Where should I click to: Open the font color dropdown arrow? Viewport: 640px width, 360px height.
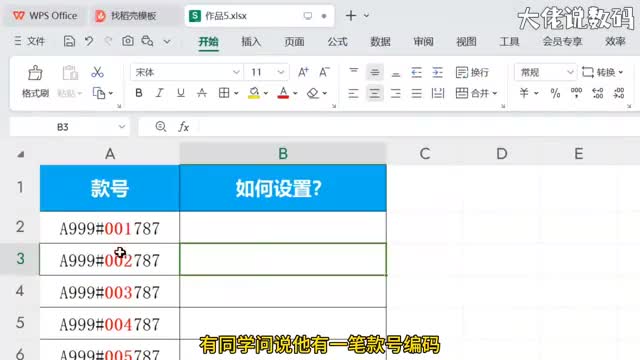[295, 93]
